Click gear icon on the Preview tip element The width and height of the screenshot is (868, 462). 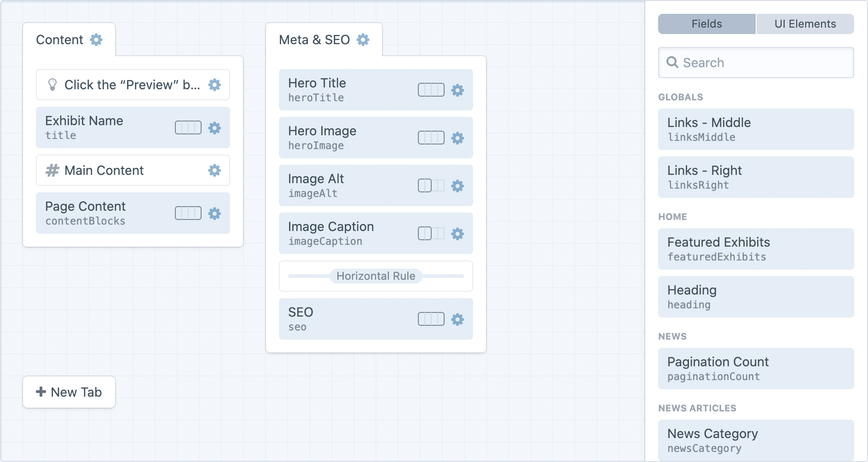(x=214, y=85)
